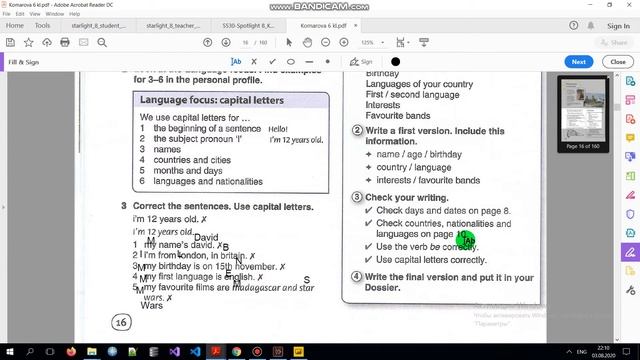
Task: Open Windows taskbar search
Action: coord(30,351)
